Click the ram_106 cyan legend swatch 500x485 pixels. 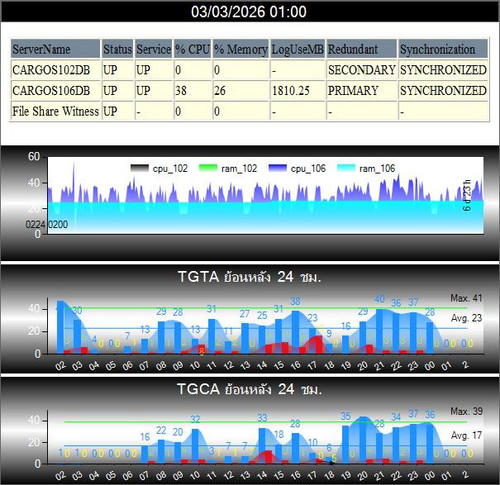pos(346,168)
